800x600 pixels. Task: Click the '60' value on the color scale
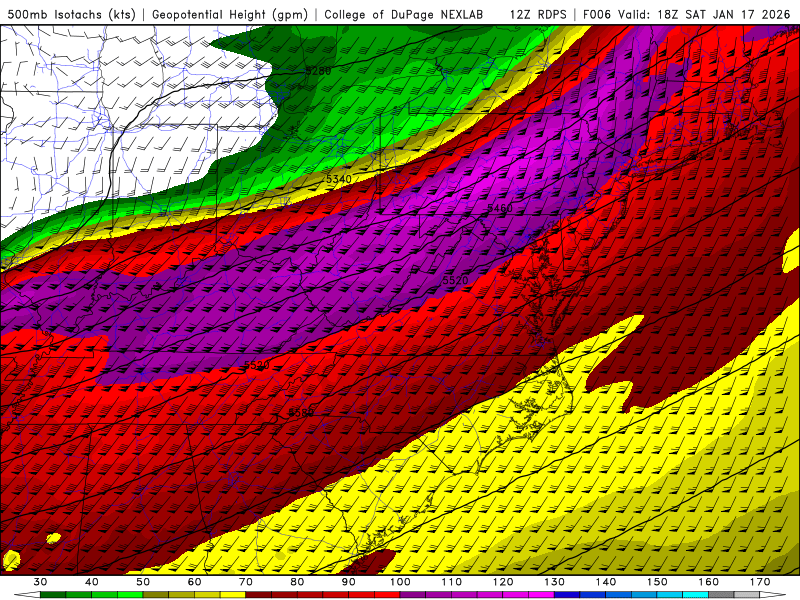click(x=194, y=582)
